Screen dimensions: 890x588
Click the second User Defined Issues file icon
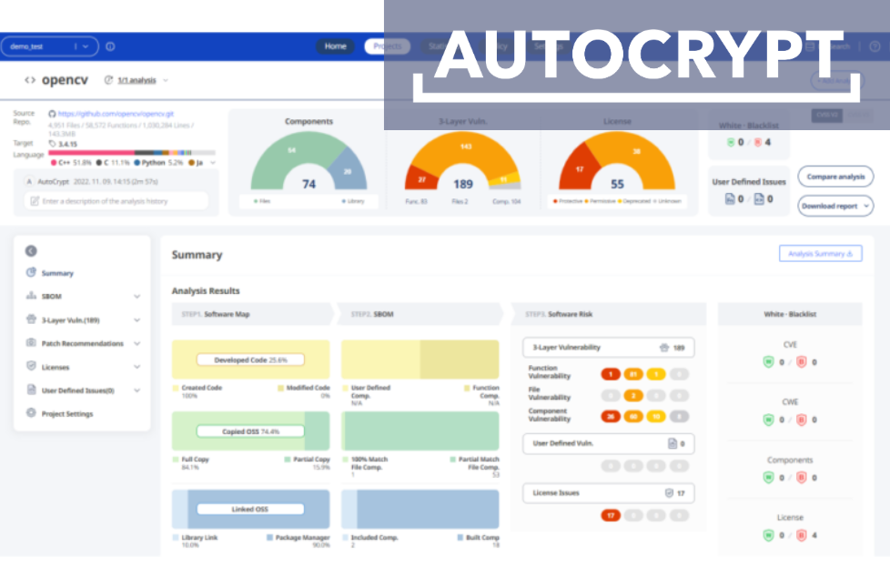[x=759, y=198]
